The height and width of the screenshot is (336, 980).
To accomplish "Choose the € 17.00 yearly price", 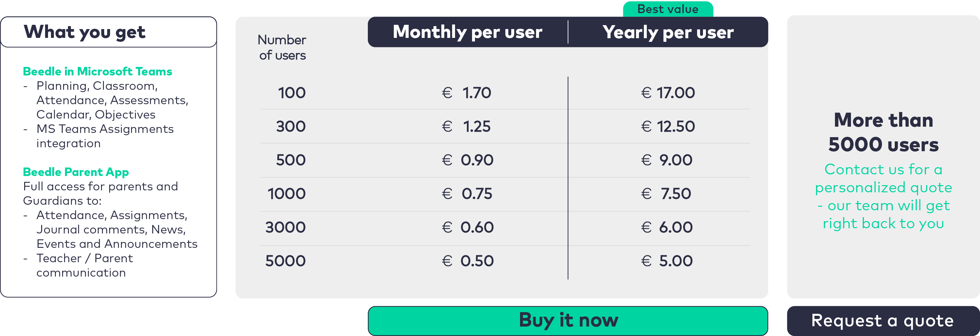I will click(x=668, y=93).
